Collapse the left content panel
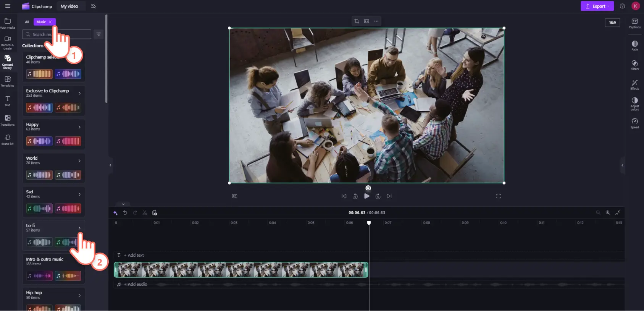Viewport: 644px width, 311px height. [110, 165]
